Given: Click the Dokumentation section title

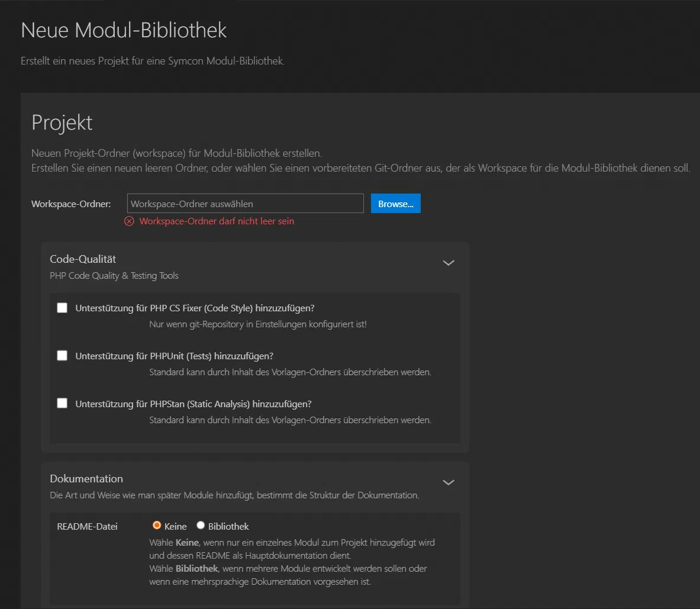Looking at the screenshot, I should 86,479.
